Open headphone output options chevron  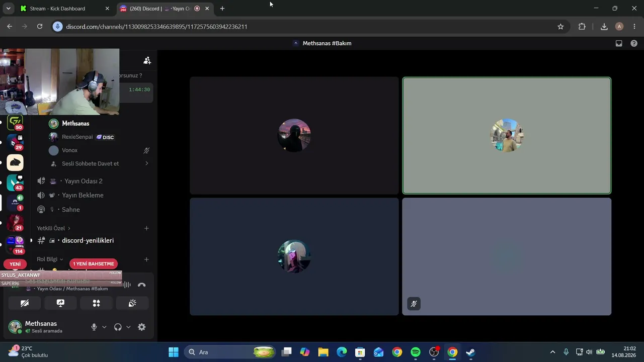pos(128,327)
